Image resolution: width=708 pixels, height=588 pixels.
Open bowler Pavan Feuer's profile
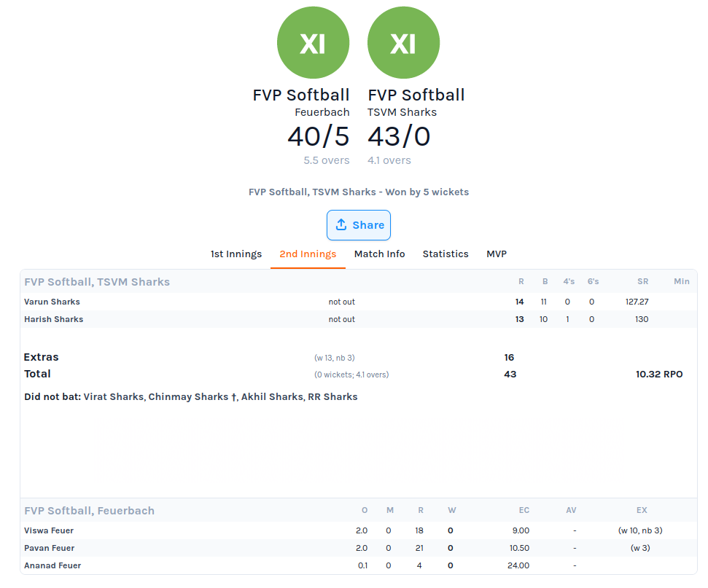coord(49,548)
